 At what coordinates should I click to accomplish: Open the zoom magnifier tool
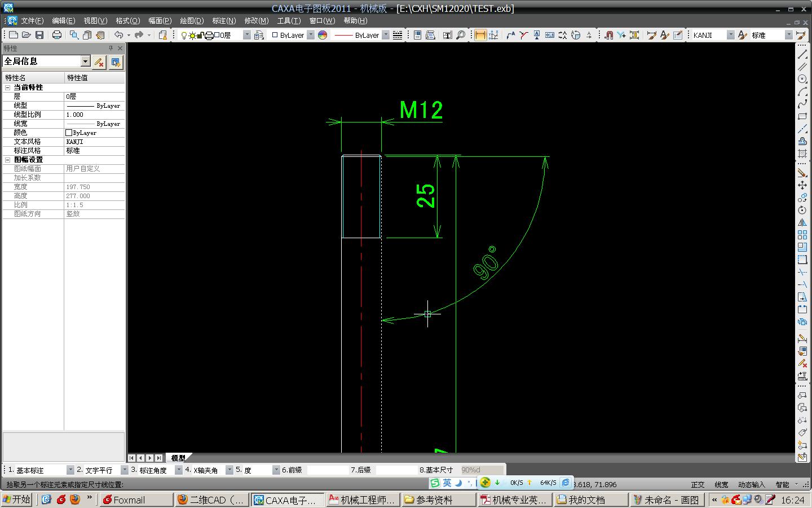(x=461, y=35)
